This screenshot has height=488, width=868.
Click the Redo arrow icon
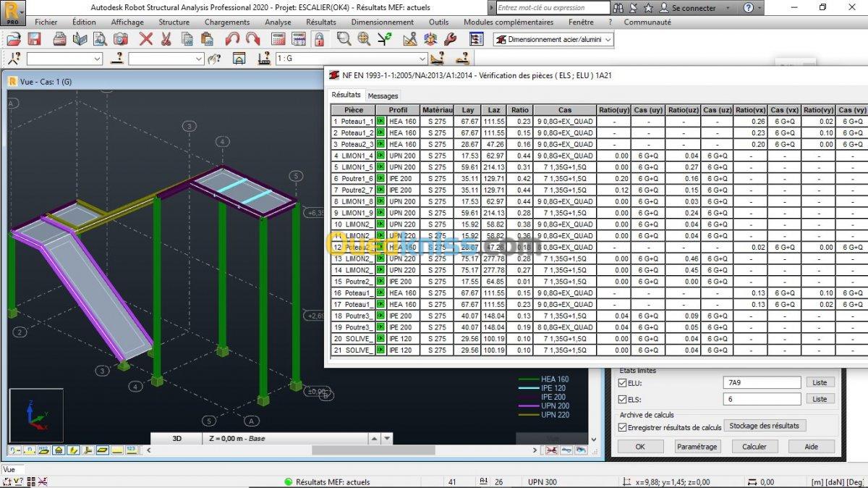pos(252,39)
